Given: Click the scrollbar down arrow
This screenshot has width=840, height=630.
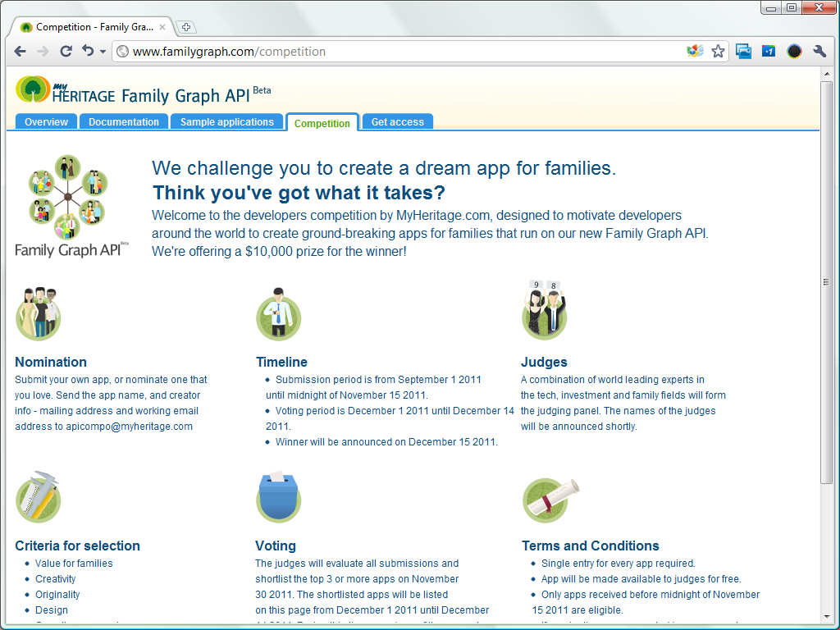Looking at the screenshot, I should (x=827, y=616).
